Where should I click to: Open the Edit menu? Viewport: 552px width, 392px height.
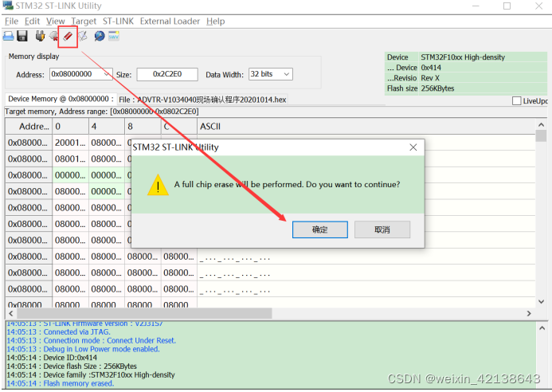(32, 22)
